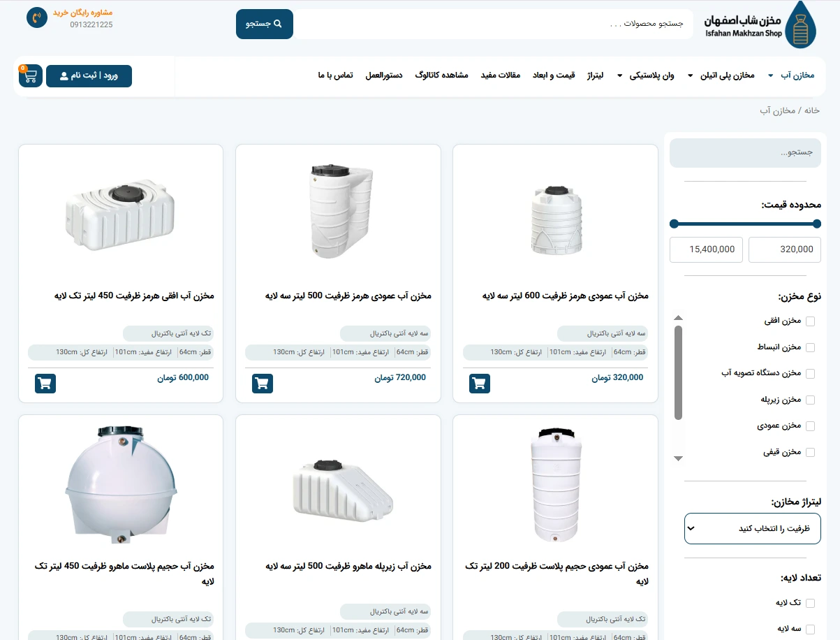Add the 600 liter Hormoz tank to cart
Screen dimensions: 840x640
tap(479, 384)
